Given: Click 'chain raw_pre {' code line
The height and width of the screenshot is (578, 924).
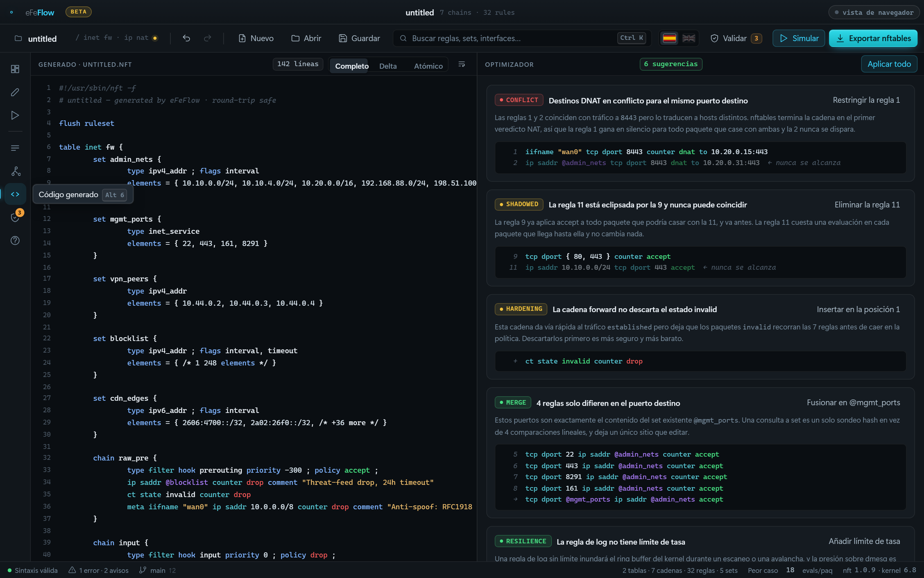Looking at the screenshot, I should coord(125,458).
